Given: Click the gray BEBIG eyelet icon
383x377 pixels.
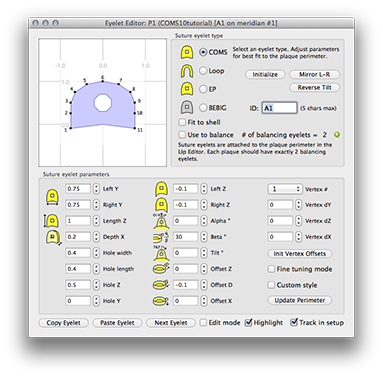Looking at the screenshot, I should [187, 107].
